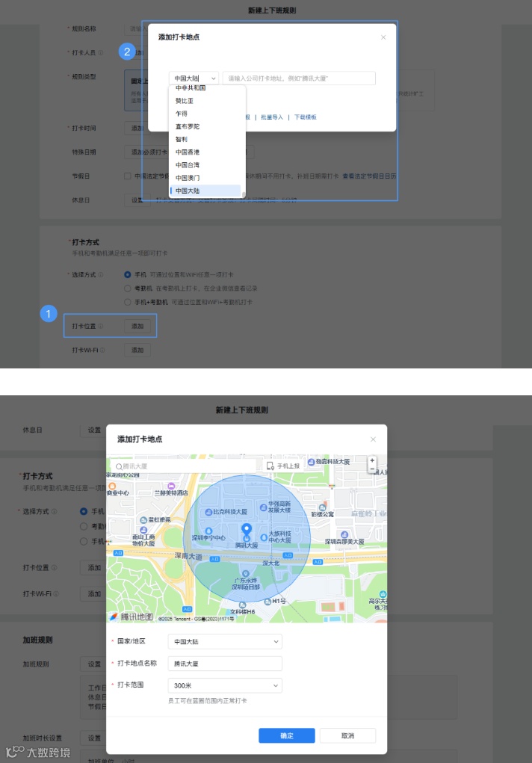Screen dimensions: 532x763
Task: Open 查看法定节假日日历 link
Action: (369, 176)
